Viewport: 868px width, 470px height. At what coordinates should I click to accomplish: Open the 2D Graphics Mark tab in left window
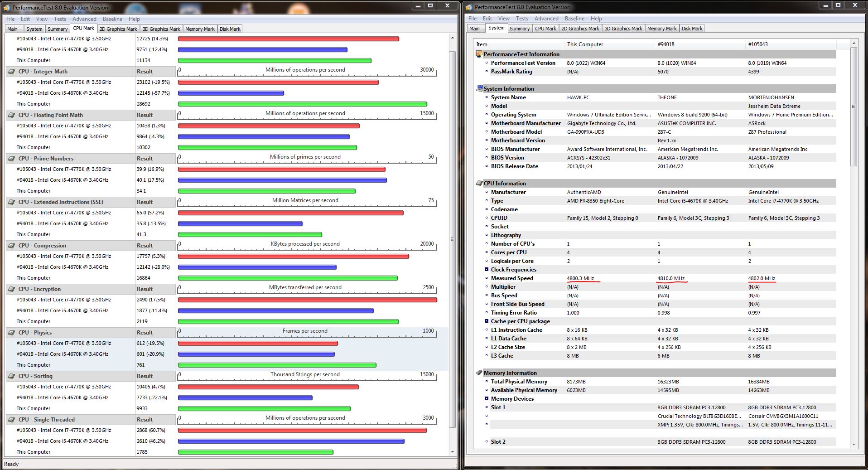point(118,29)
